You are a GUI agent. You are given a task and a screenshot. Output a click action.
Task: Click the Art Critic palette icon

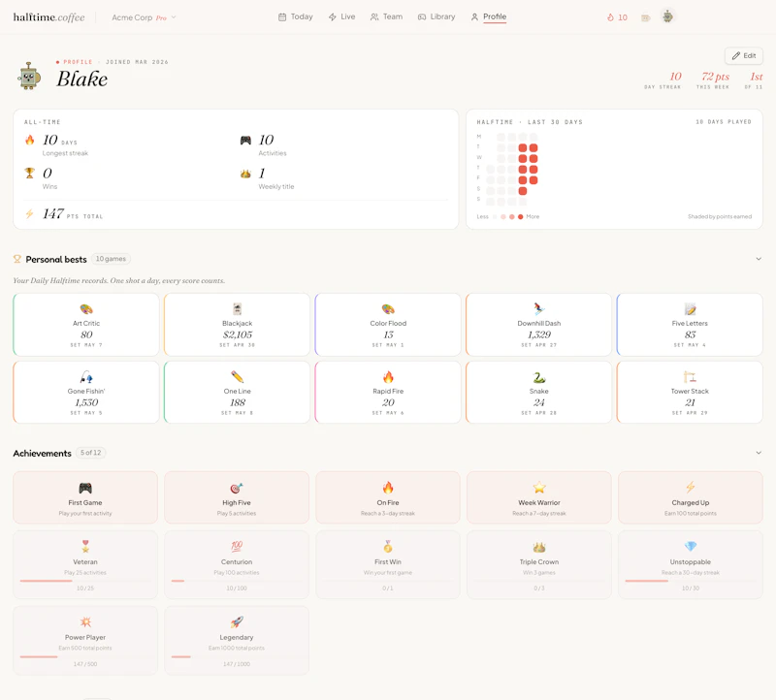coord(86,309)
